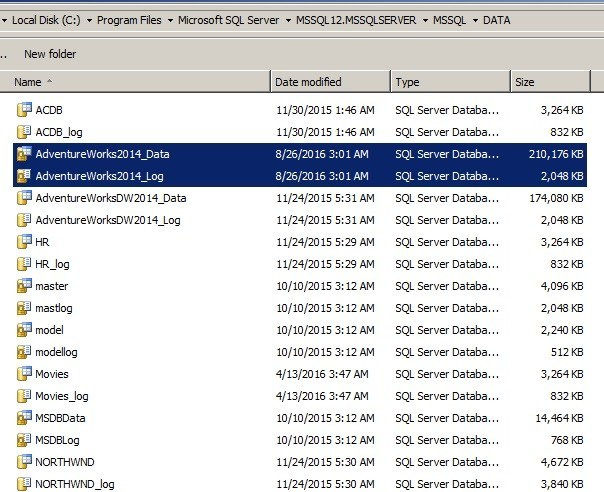604x492 pixels.
Task: Click the AdventureWorks2014_Log file icon
Action: tap(24, 176)
